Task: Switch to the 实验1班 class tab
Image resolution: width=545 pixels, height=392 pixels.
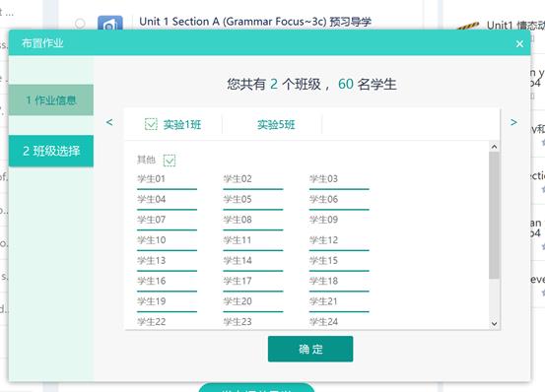Action: [182, 124]
